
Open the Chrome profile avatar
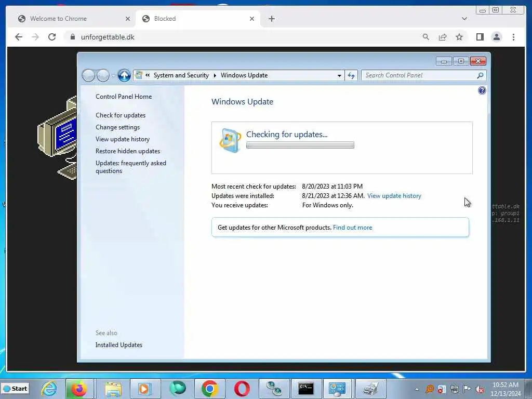(x=496, y=37)
